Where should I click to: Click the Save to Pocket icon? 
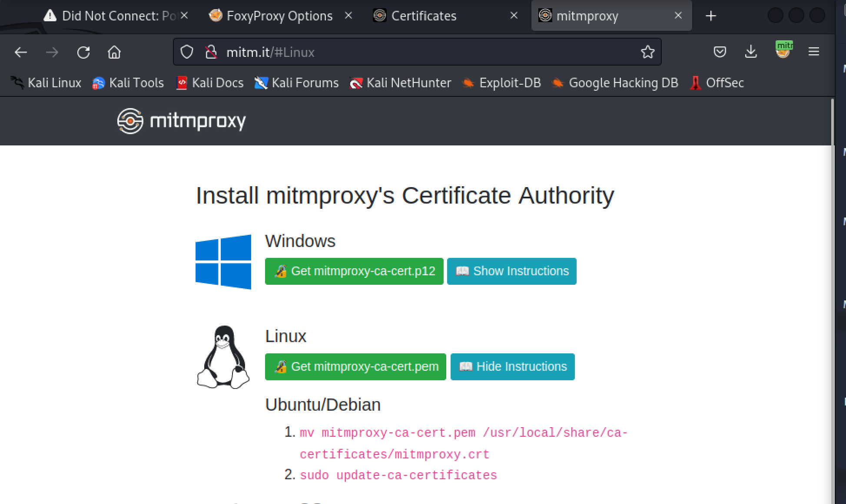pyautogui.click(x=720, y=52)
